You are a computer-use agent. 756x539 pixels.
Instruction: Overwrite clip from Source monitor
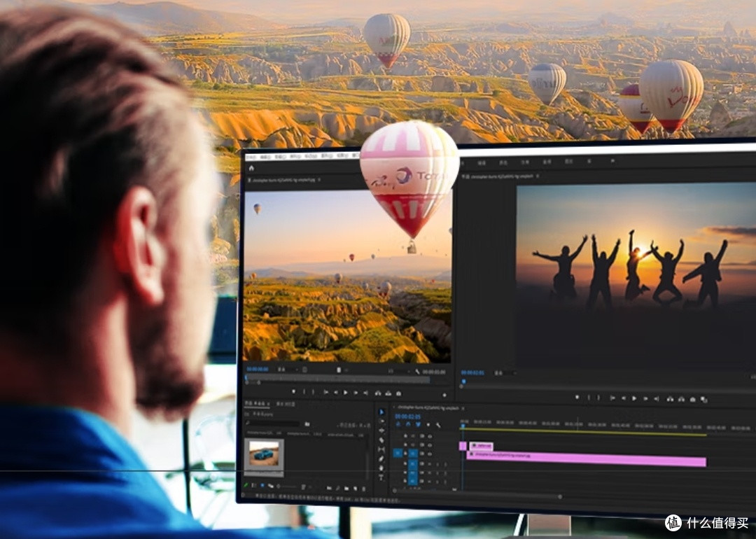388,393
